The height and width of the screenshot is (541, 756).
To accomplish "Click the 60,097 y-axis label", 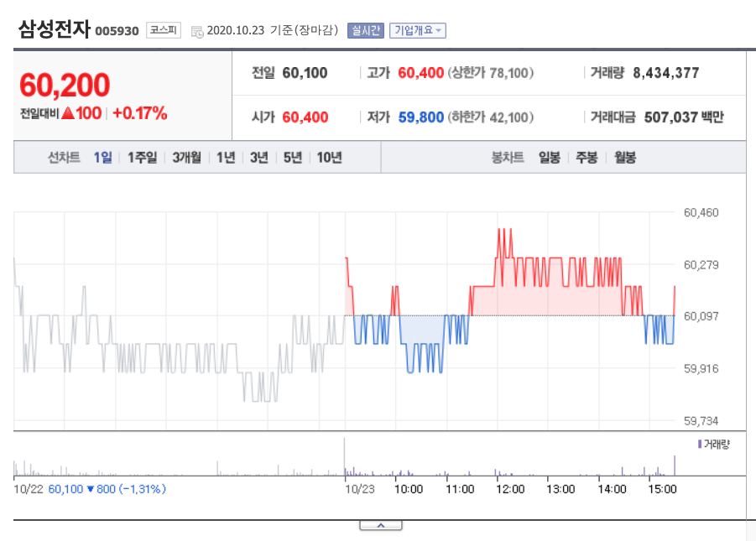I will [701, 316].
